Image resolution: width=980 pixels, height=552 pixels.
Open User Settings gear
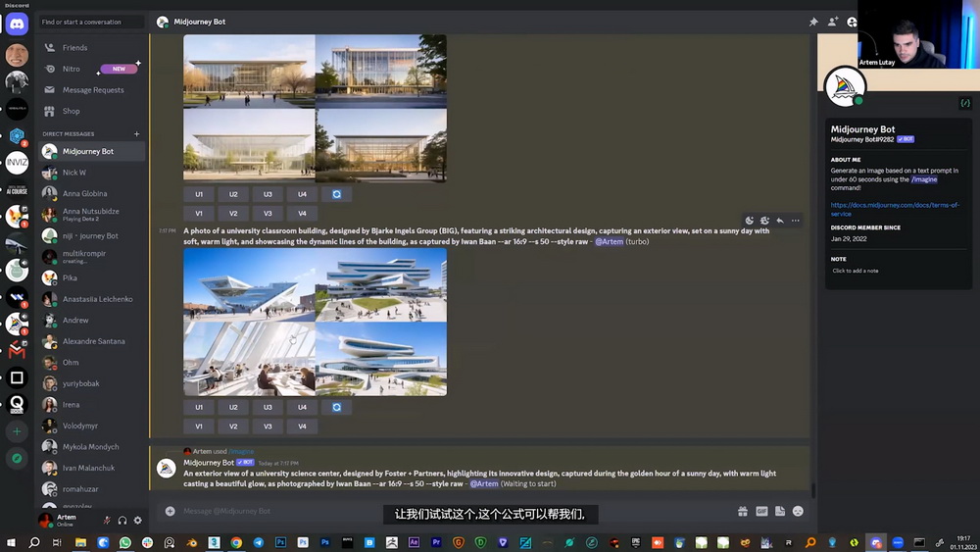[x=137, y=520]
